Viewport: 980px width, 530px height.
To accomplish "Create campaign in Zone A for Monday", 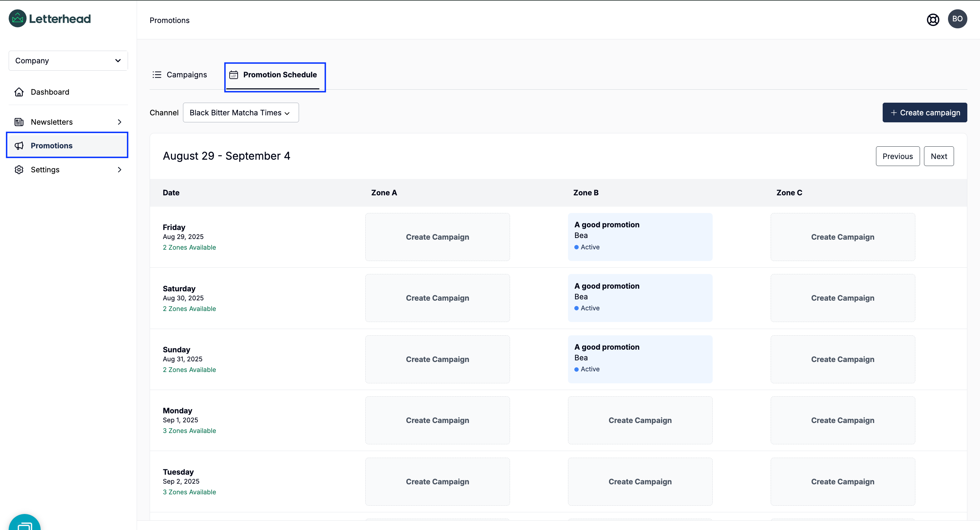I will tap(437, 420).
